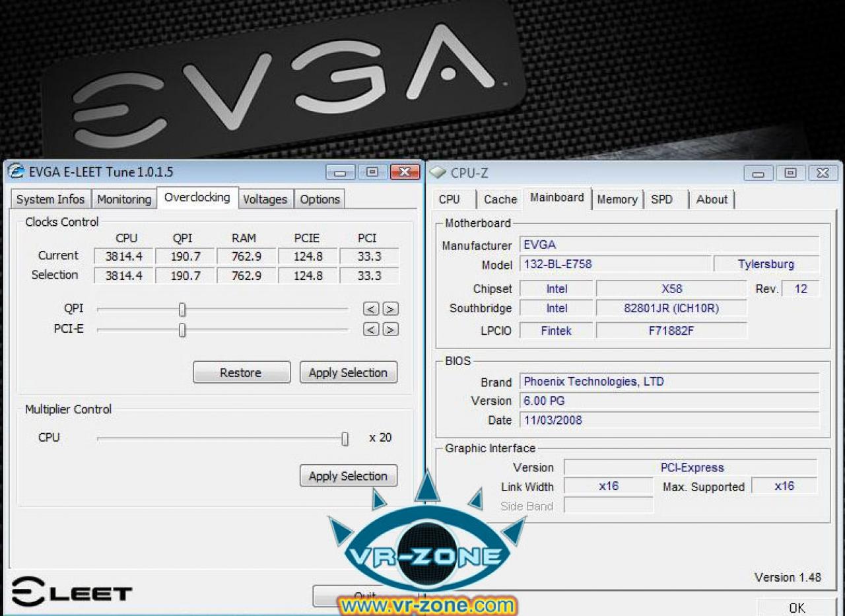Close the EVGA E-LEET Tune window
845x616 pixels.
(x=405, y=172)
